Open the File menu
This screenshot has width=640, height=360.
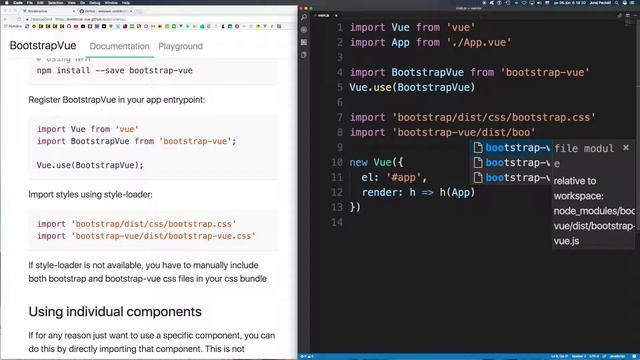click(30, 2)
